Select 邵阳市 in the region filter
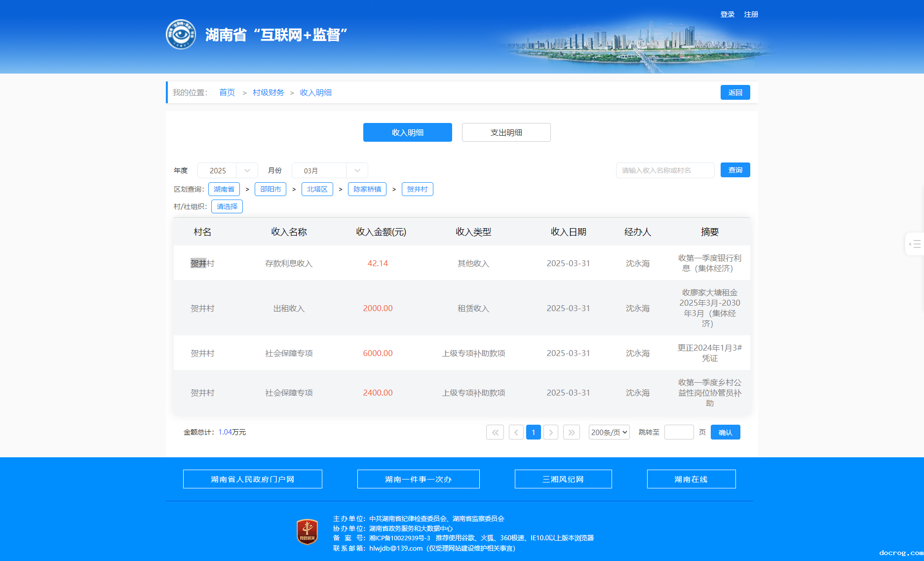 tap(270, 189)
